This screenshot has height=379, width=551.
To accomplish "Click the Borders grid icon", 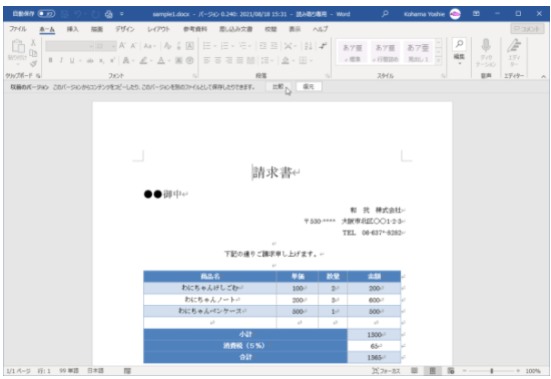I will pos(303,60).
